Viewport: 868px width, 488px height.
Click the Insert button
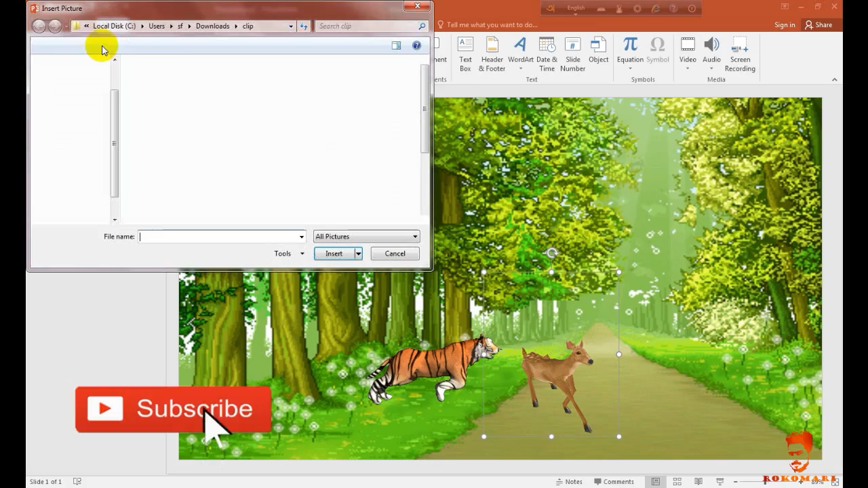click(x=334, y=253)
